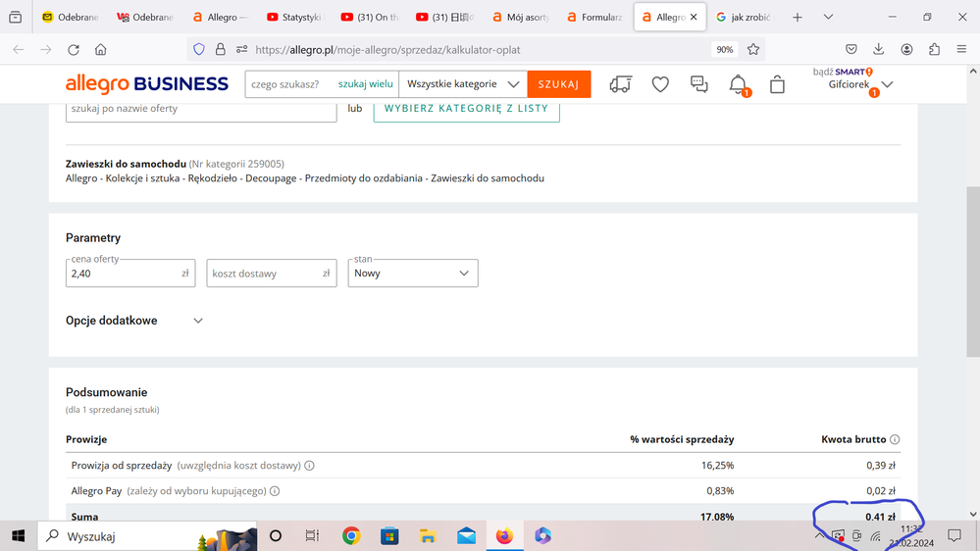This screenshot has width=980, height=551.
Task: Click info icon beside Allegro Pay
Action: pos(275,491)
